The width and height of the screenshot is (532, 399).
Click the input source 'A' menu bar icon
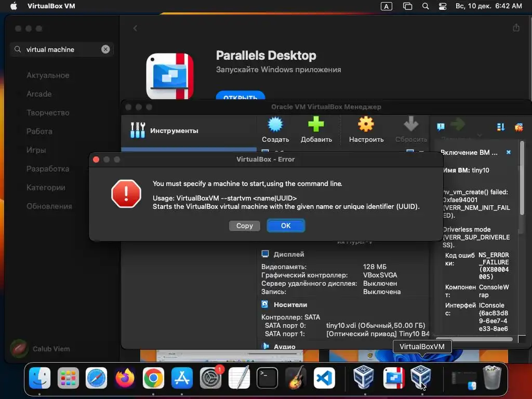(386, 6)
